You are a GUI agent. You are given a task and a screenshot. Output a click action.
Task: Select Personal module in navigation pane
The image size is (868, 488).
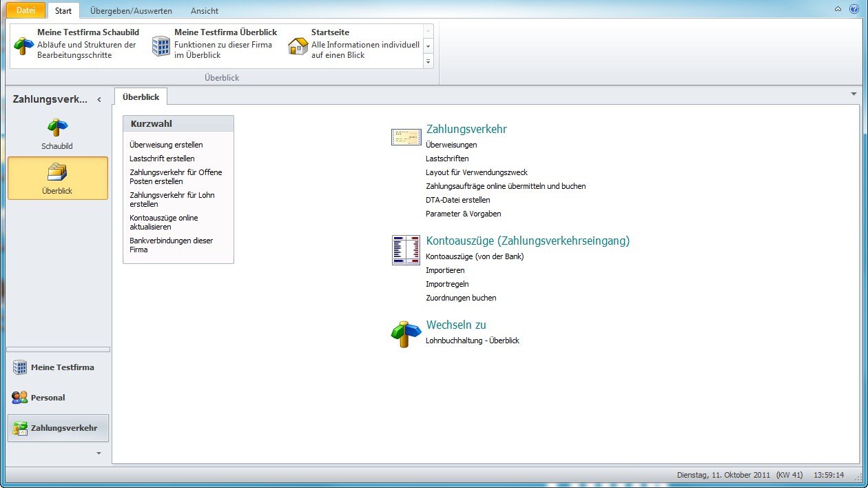[48, 398]
